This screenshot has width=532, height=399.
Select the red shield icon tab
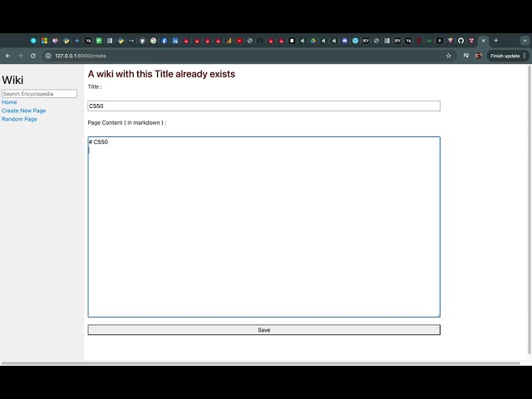coord(471,41)
